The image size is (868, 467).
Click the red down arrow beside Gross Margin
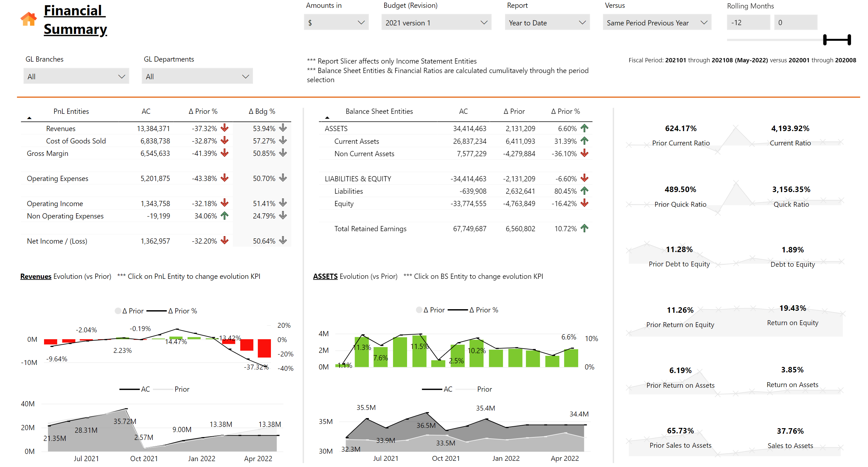(x=224, y=153)
